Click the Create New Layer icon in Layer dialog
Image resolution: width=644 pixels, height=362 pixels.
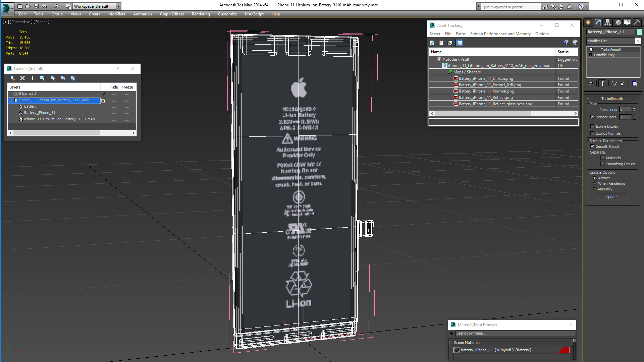pyautogui.click(x=12, y=78)
